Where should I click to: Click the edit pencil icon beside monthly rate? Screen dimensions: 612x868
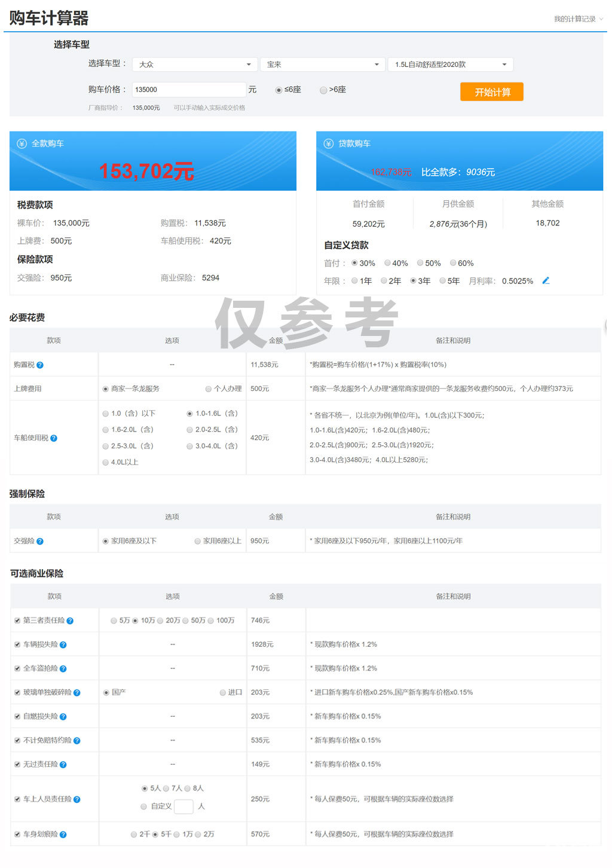pyautogui.click(x=546, y=280)
